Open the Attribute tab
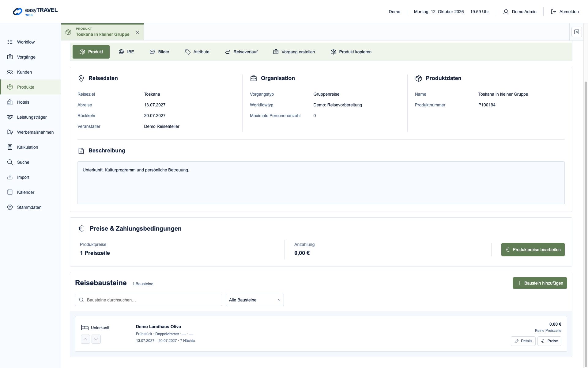 pyautogui.click(x=197, y=52)
